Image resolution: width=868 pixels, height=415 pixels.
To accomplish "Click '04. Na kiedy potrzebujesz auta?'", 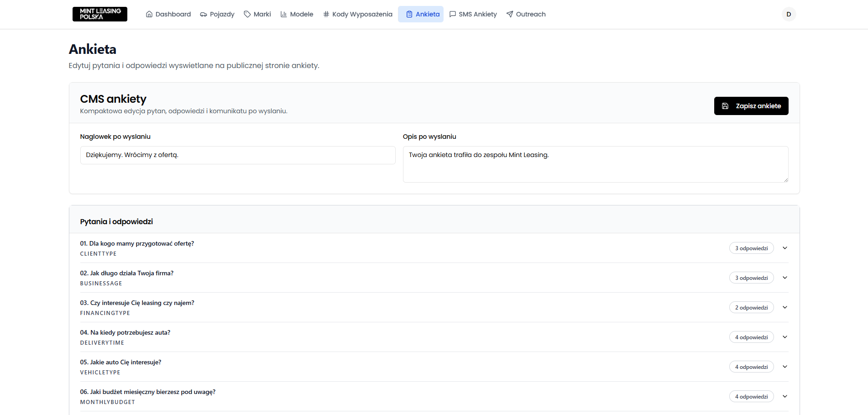I will pos(125,333).
